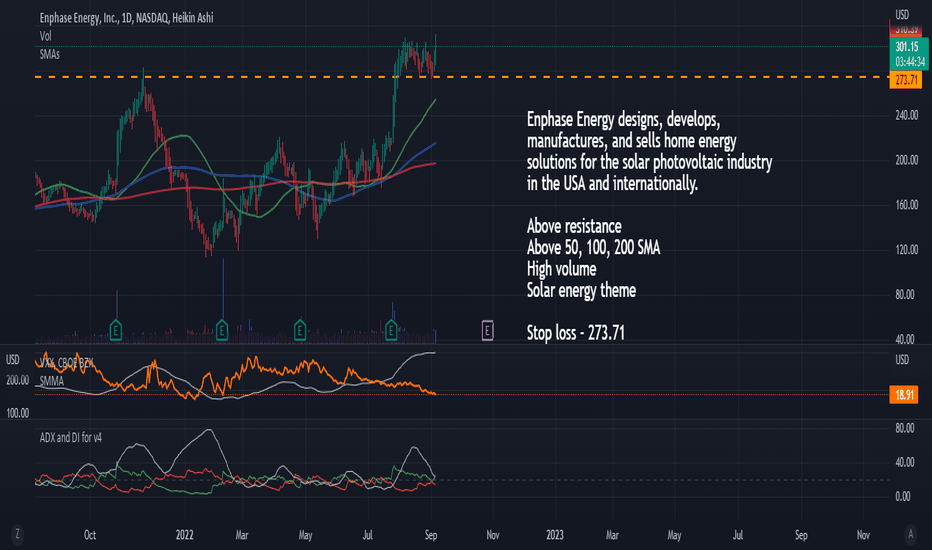Click the 03:44:34 bar countdown label

tap(909, 62)
